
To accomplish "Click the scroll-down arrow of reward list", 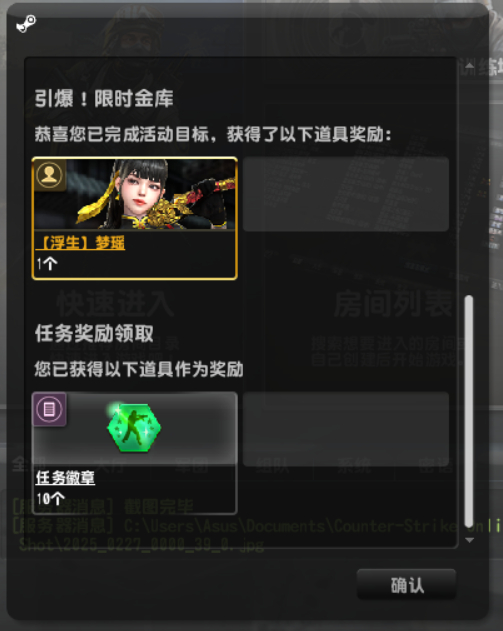I will pos(469,540).
